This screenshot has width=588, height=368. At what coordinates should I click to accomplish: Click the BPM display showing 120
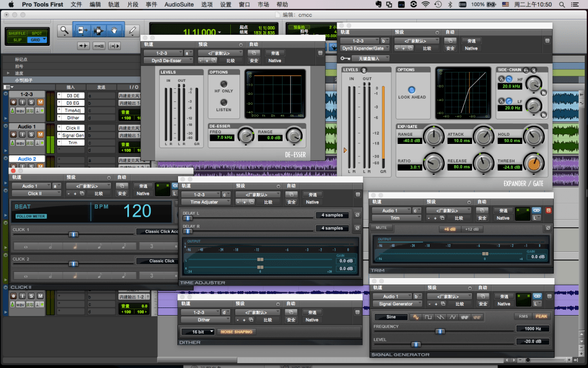pos(139,210)
